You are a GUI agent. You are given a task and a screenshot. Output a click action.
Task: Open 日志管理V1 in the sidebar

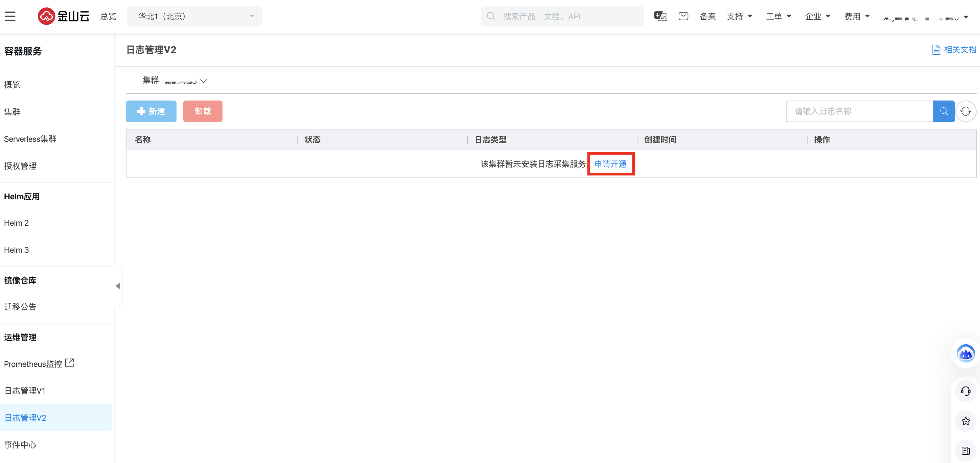point(25,391)
